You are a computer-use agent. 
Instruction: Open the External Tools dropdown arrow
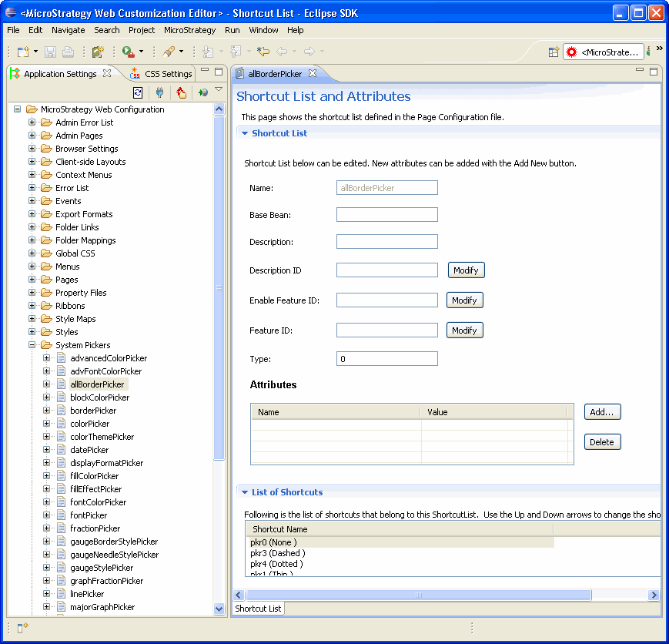(x=141, y=52)
